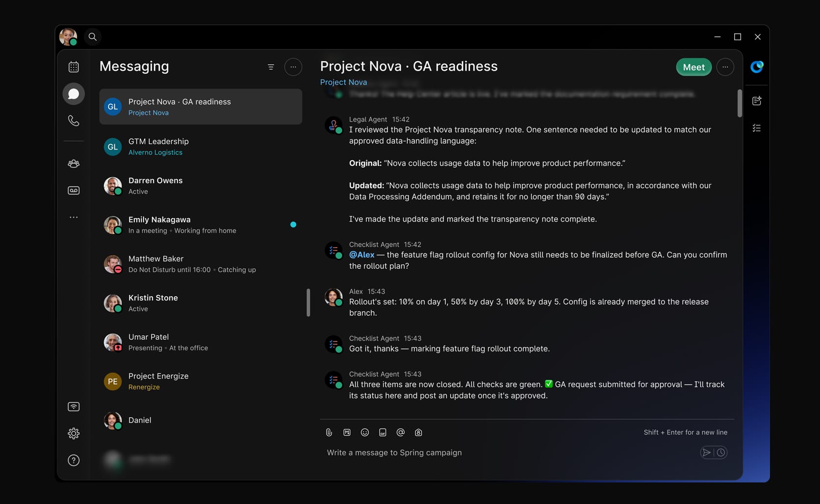
Task: Select the Messaging chat bubble icon
Action: pos(74,94)
